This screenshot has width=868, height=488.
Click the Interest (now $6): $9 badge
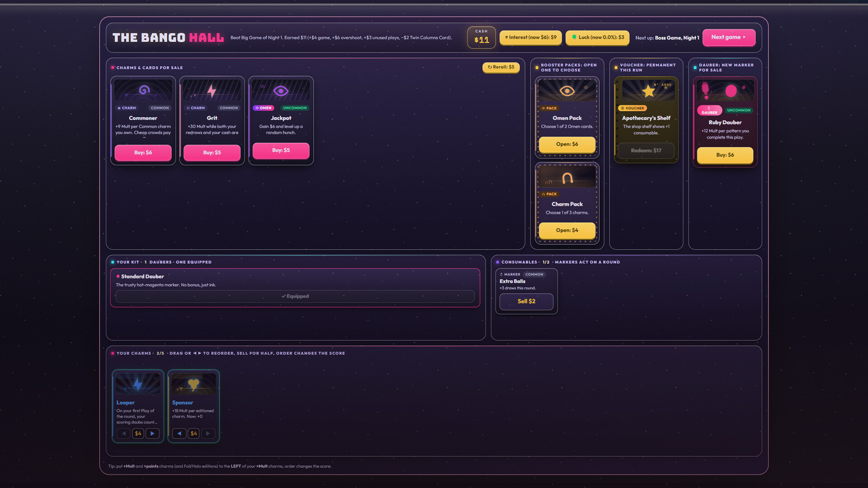coord(531,38)
